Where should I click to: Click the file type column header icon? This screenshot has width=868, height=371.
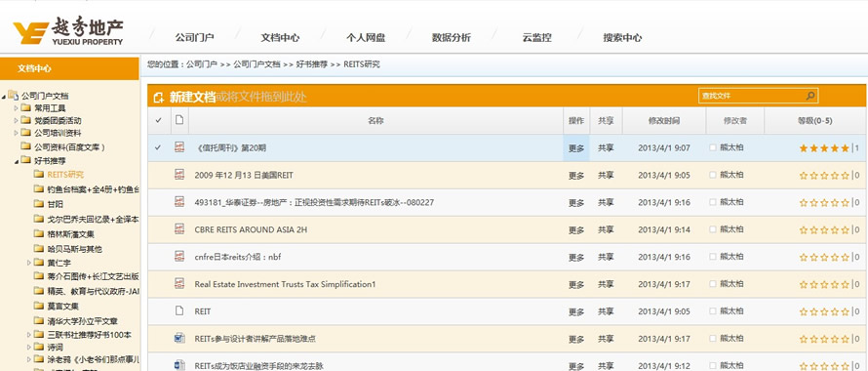click(179, 120)
